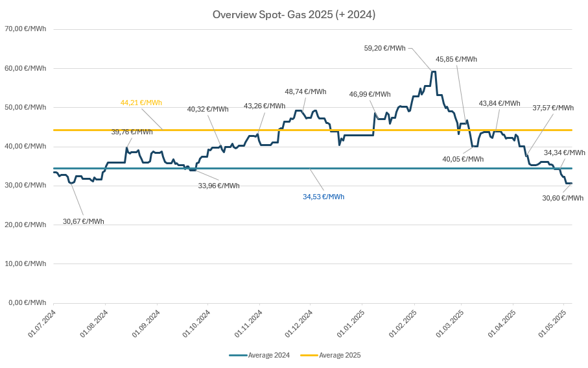This screenshot has width=588, height=368.
Task: Click the teal legend line swatch for Average 2024
Action: click(x=238, y=355)
